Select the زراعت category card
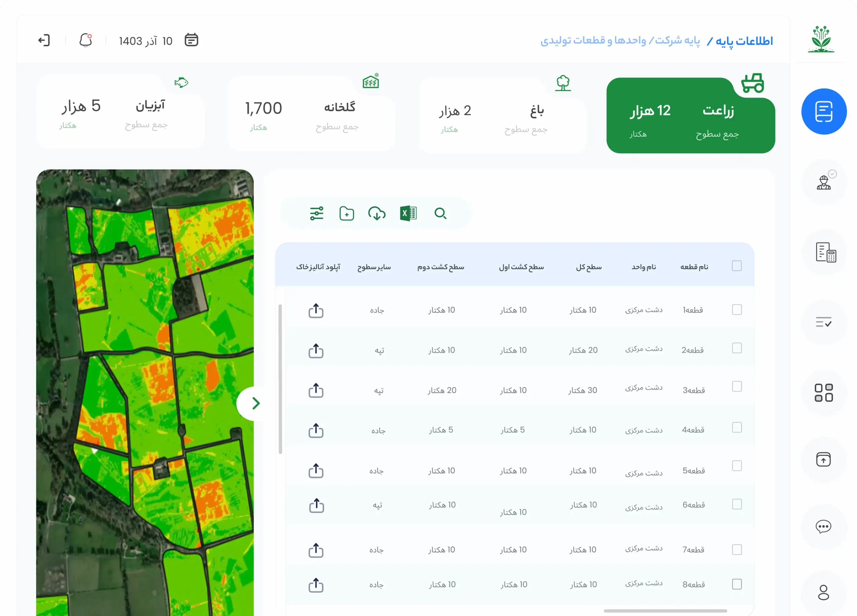Screen dimensions: 857x616 [691, 115]
